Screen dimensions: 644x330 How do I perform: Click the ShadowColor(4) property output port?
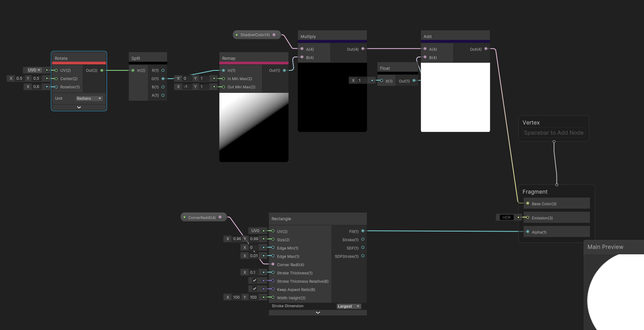(x=274, y=35)
